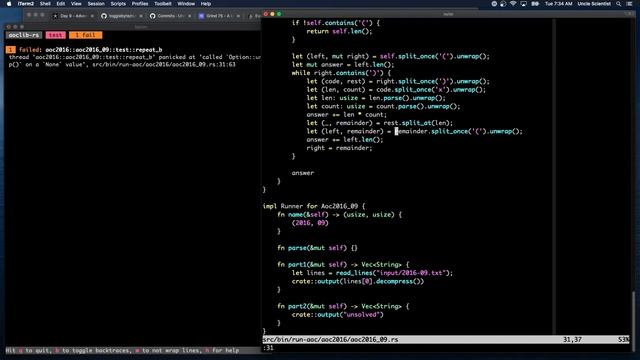
Task: Click the 'return self.len();' line
Action: coord(339,31)
